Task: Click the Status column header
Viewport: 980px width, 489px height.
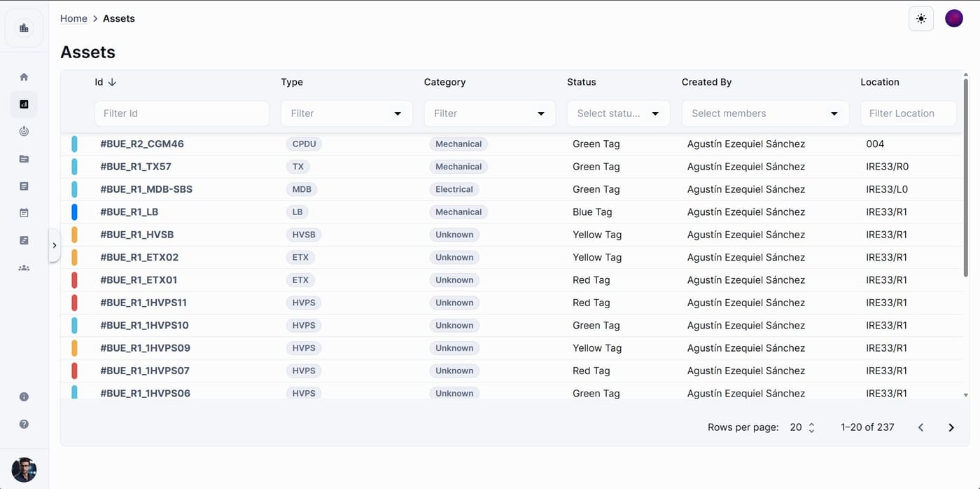Action: click(581, 82)
